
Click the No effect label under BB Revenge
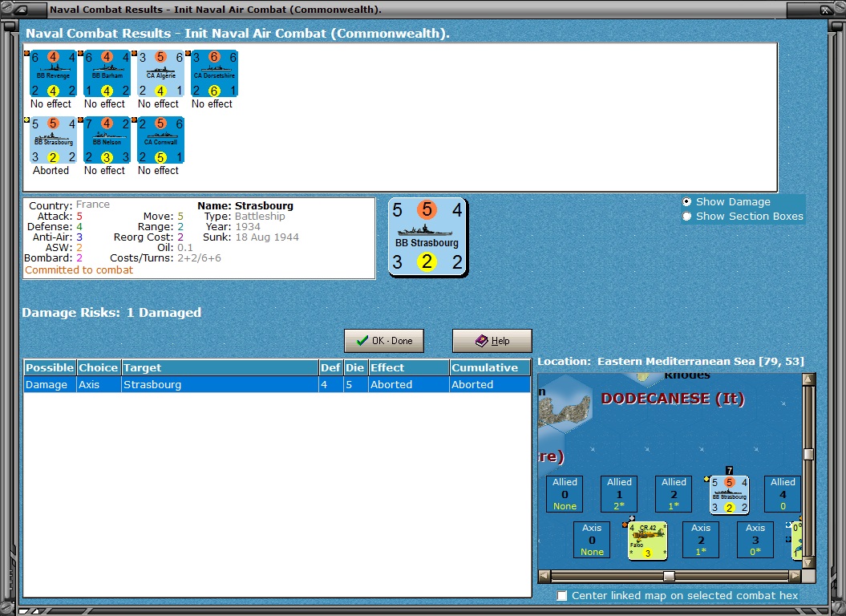(x=51, y=103)
